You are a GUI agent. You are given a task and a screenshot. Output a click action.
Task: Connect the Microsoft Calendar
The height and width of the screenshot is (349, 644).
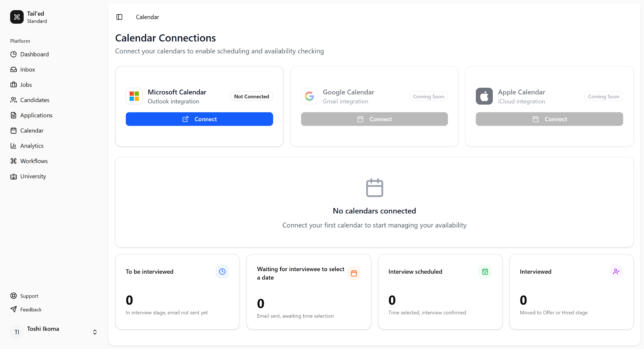[199, 119]
